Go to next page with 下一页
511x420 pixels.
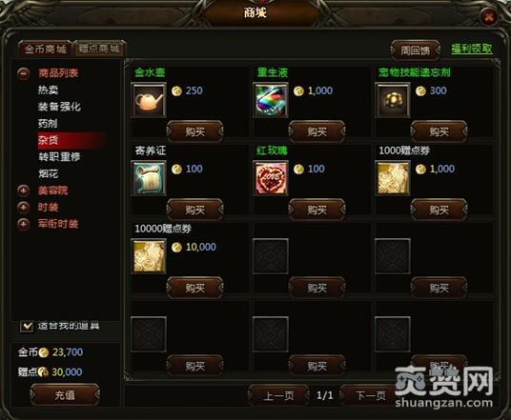point(371,395)
